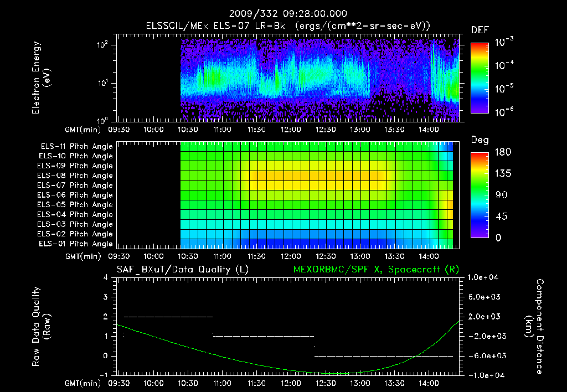Select the ELS-11 Pitch Angle row label
The height and width of the screenshot is (392, 567).
point(76,147)
